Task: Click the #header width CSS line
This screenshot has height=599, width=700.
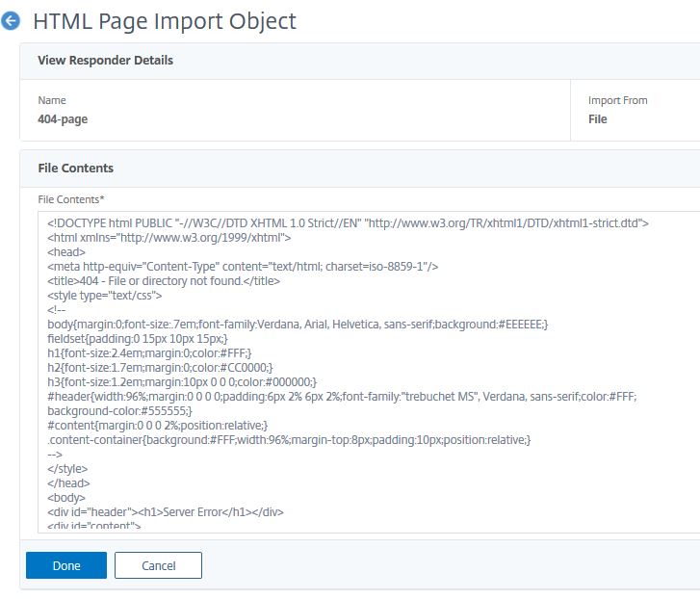Action: [342, 397]
